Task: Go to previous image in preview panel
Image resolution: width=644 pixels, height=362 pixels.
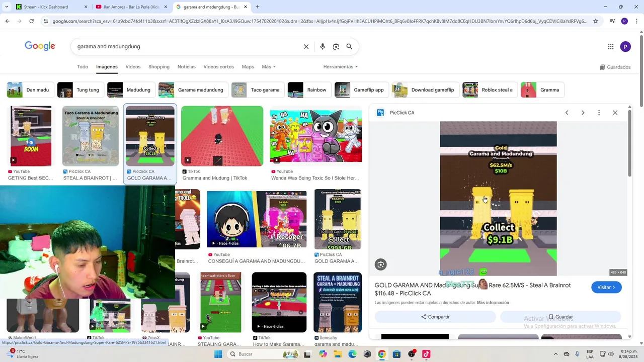Action: 567,113
